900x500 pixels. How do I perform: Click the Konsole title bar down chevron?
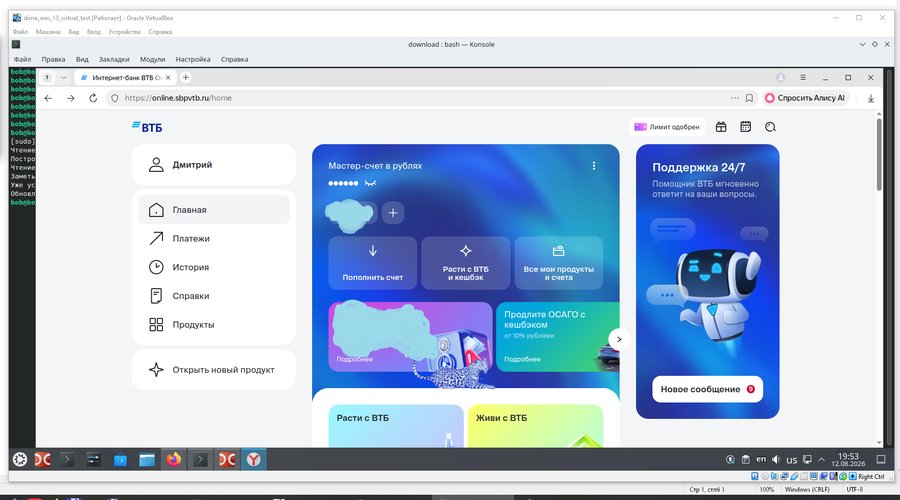(862, 44)
